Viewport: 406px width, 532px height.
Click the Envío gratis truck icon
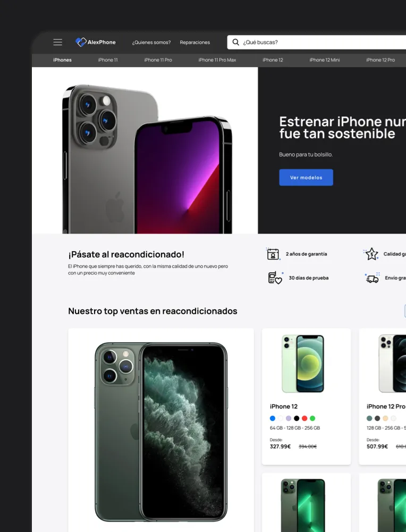(373, 278)
